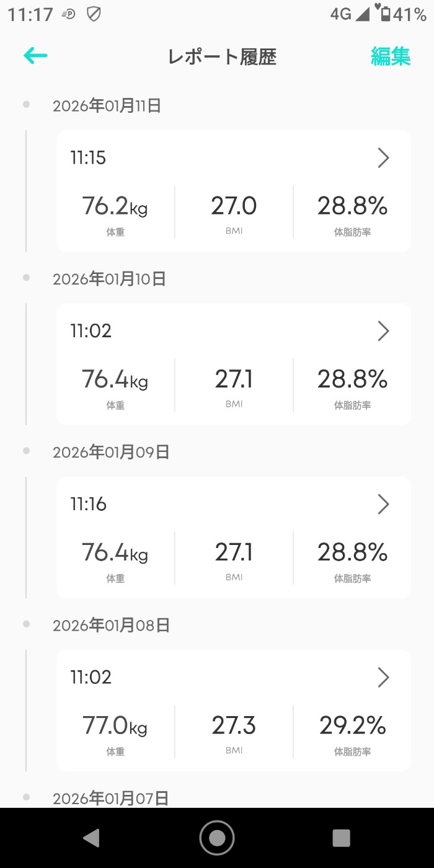Tap the 編集 edit button

[x=391, y=56]
